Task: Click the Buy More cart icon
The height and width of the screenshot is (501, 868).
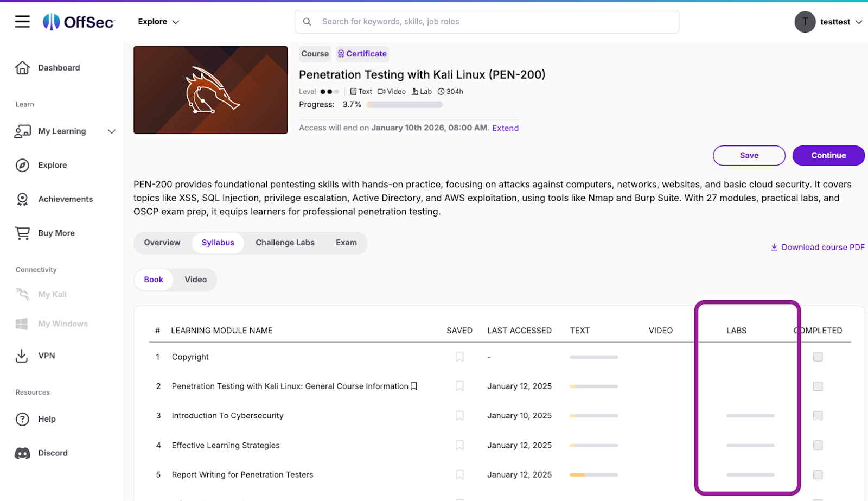Action: pos(22,233)
